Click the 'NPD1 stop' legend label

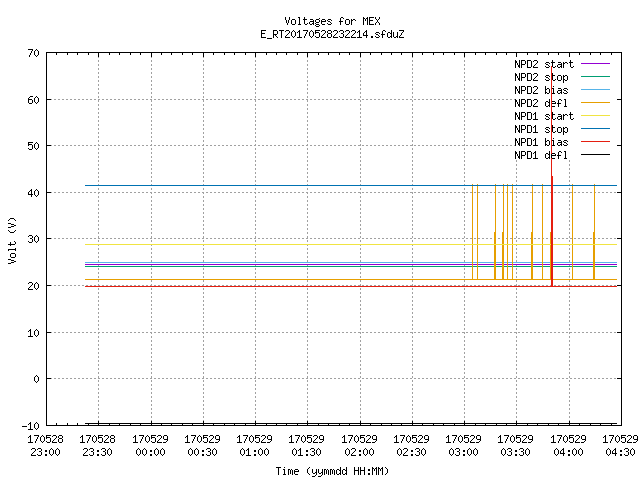(x=541, y=129)
